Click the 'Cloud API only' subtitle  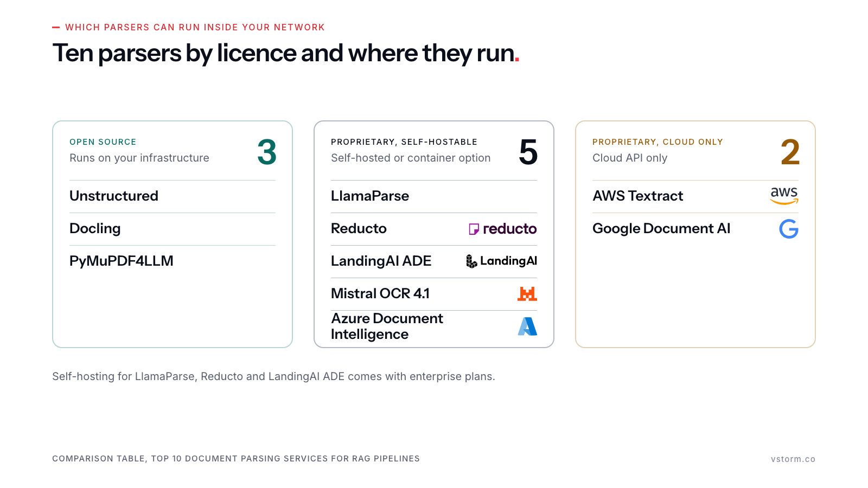coord(630,158)
